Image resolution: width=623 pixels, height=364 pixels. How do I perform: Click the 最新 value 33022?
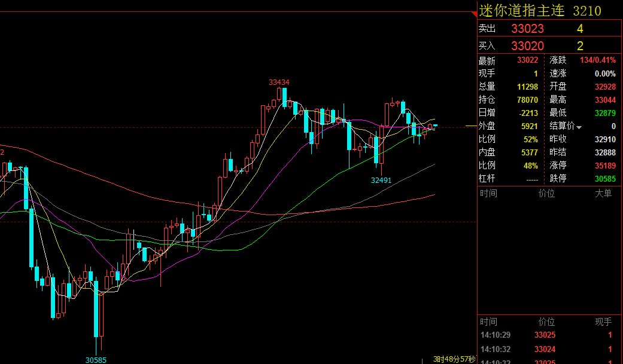[527, 60]
